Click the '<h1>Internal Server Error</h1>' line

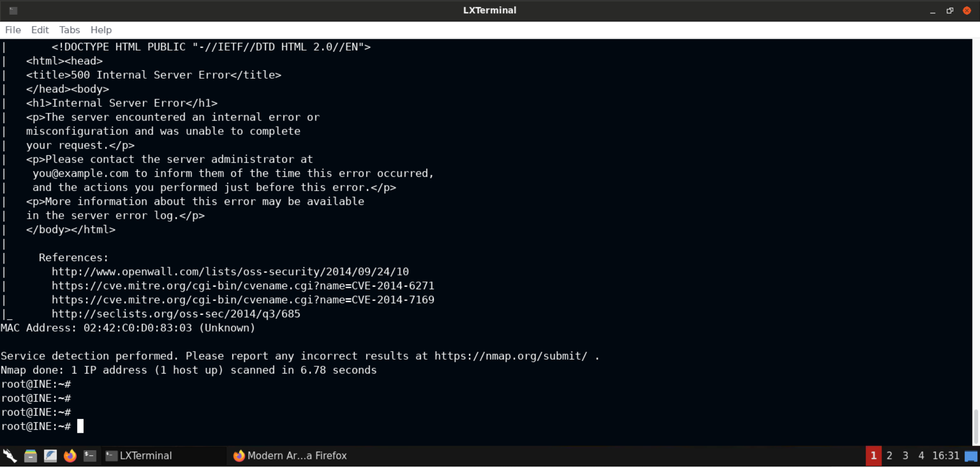tap(122, 103)
